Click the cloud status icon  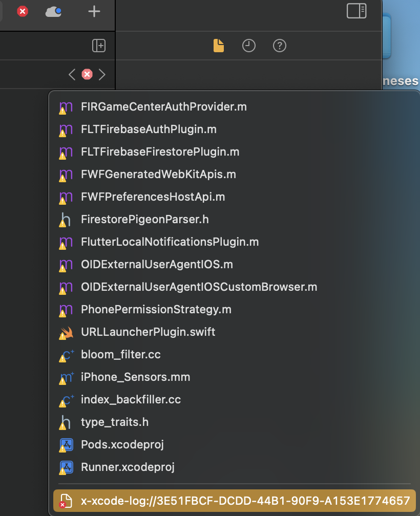pyautogui.click(x=53, y=11)
